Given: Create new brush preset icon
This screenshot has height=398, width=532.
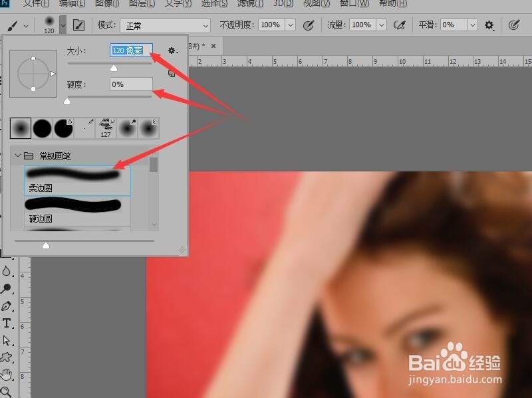Looking at the screenshot, I should pyautogui.click(x=172, y=74).
